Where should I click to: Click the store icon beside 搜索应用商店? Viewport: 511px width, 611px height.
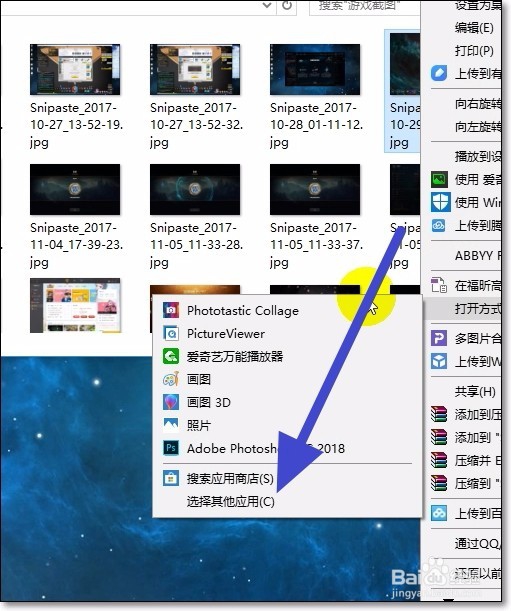[171, 478]
